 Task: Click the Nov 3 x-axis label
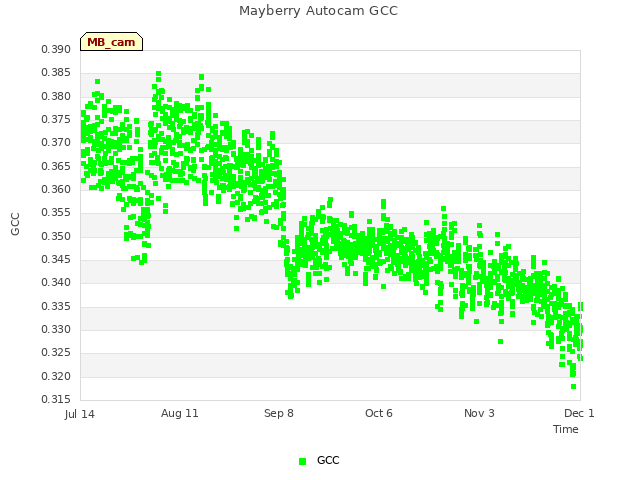(x=479, y=413)
